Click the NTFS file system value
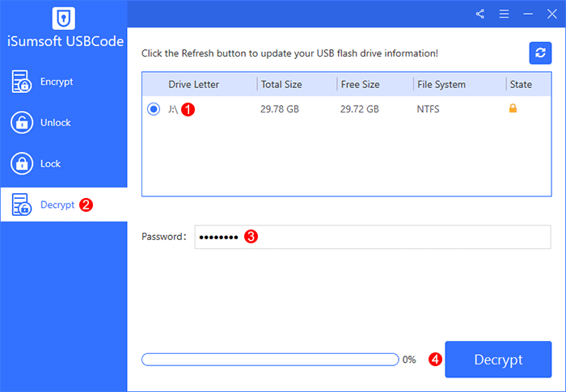Image resolution: width=566 pixels, height=392 pixels. point(428,109)
